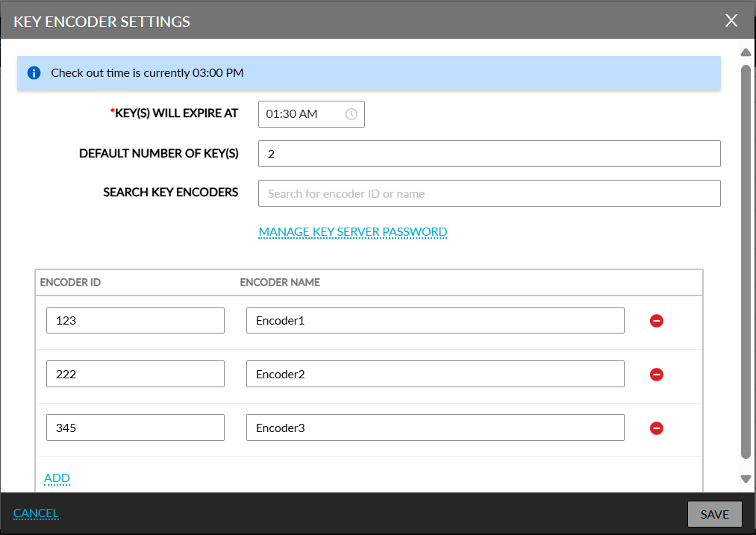Screen dimensions: 756x535
Task: Click the Key Encoder Settings title
Action: coord(101,22)
